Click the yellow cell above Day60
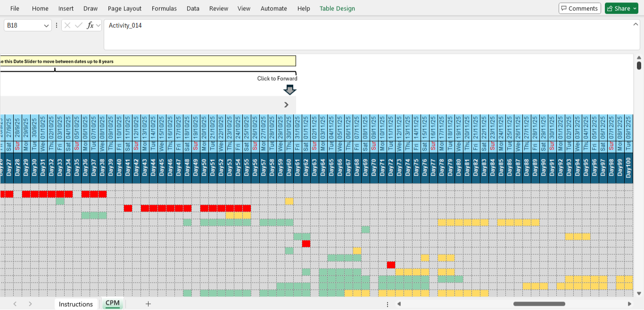This screenshot has height=310, width=644. click(x=289, y=201)
